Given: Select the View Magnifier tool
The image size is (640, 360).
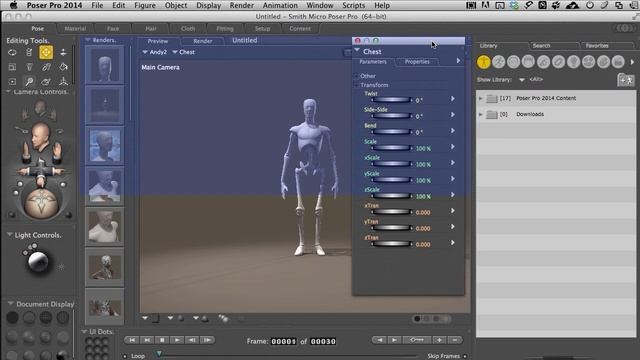Looking at the screenshot, I should pyautogui.click(x=29, y=82).
